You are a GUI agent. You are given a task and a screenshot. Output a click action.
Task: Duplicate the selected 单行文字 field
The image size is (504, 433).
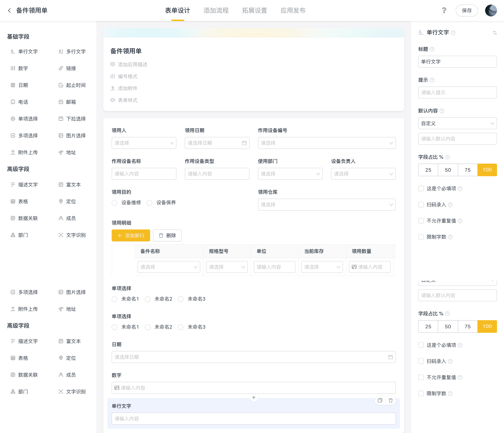click(380, 400)
